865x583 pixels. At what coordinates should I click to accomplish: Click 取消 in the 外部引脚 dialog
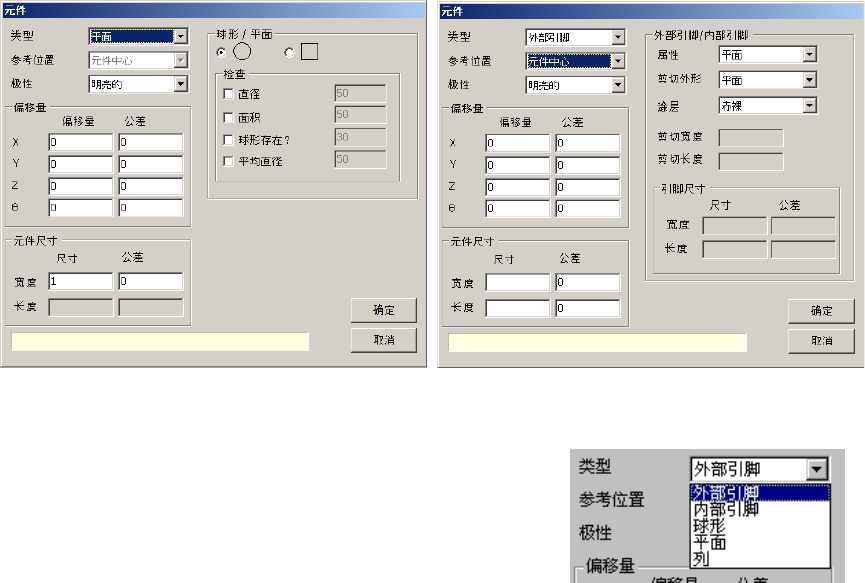pos(821,341)
